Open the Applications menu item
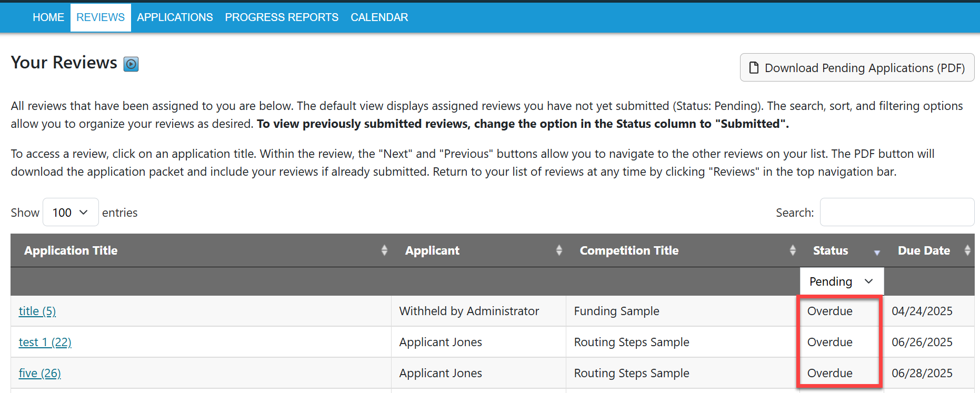980x393 pixels. (x=175, y=17)
